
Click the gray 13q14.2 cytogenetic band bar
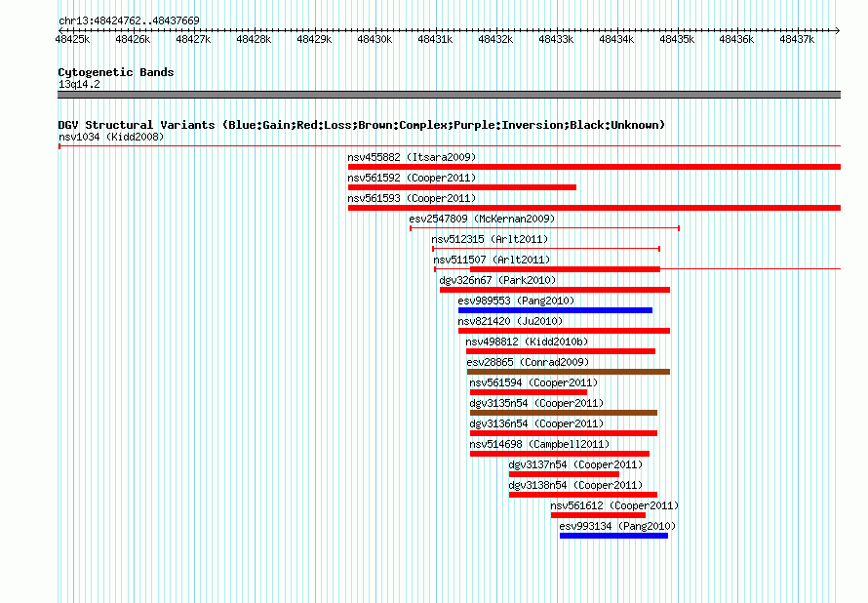(449, 95)
